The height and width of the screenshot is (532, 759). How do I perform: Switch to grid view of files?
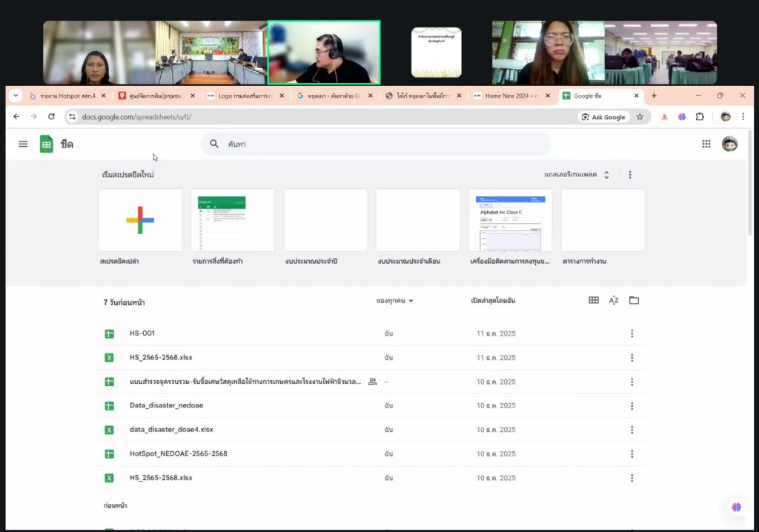pos(593,300)
